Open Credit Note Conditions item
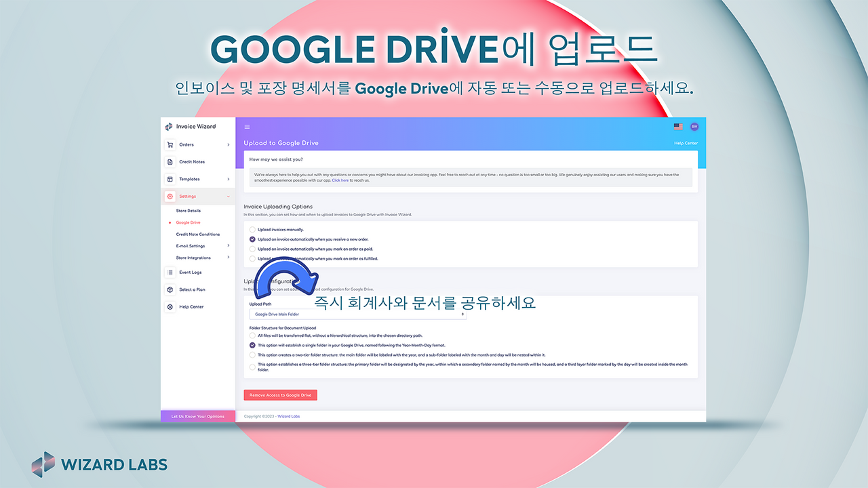This screenshot has height=488, width=868. (x=198, y=235)
